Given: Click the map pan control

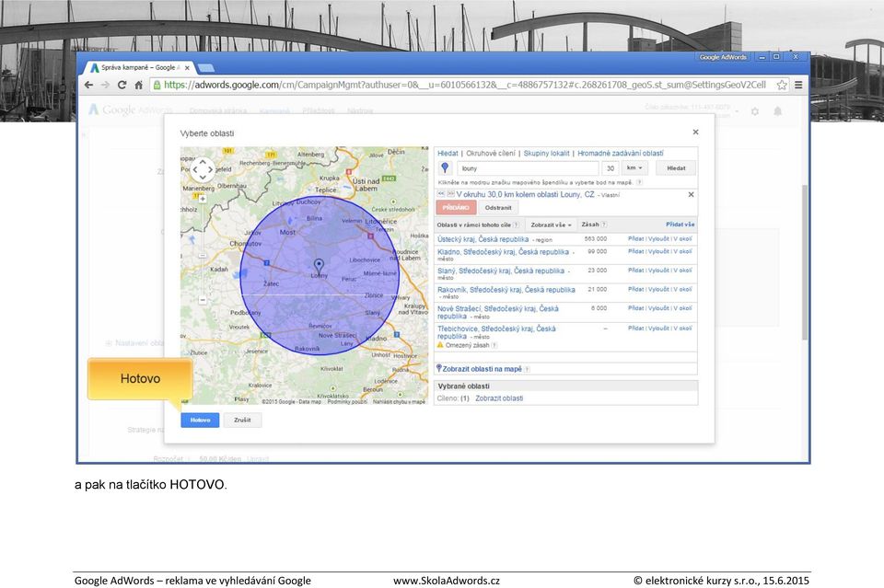Looking at the screenshot, I should [203, 169].
